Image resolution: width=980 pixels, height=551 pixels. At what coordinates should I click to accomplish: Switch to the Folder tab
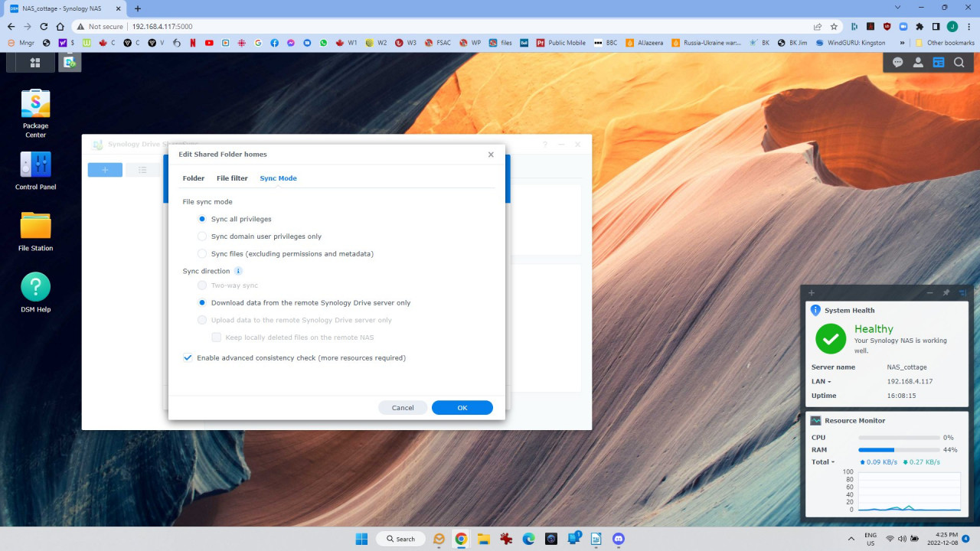(193, 178)
